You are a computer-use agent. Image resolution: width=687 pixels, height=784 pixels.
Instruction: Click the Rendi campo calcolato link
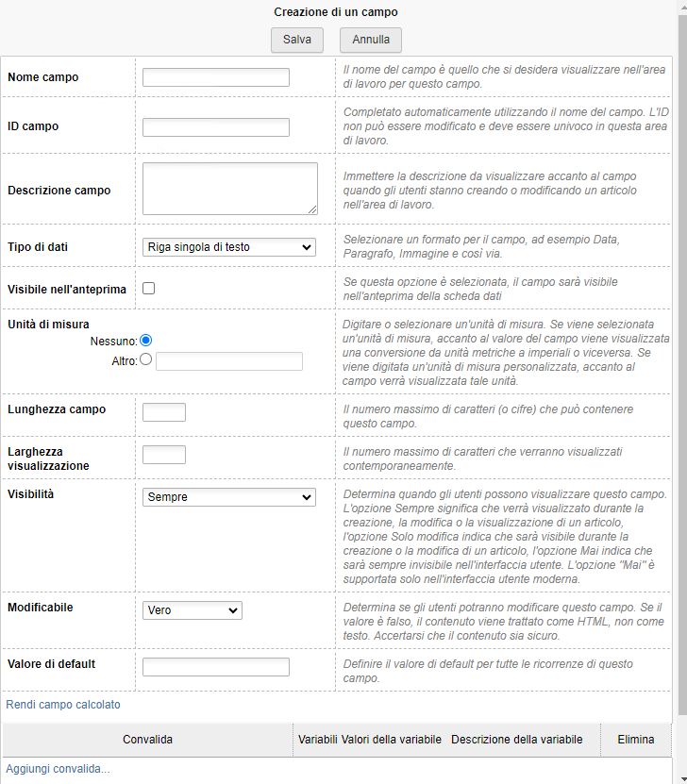62,704
